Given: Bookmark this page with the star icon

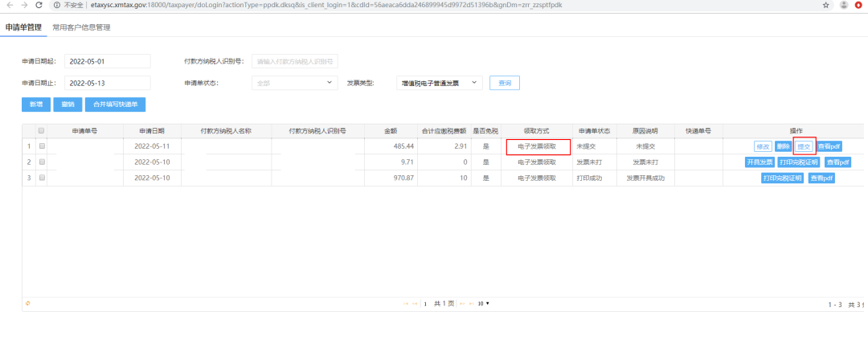Looking at the screenshot, I should 826,5.
